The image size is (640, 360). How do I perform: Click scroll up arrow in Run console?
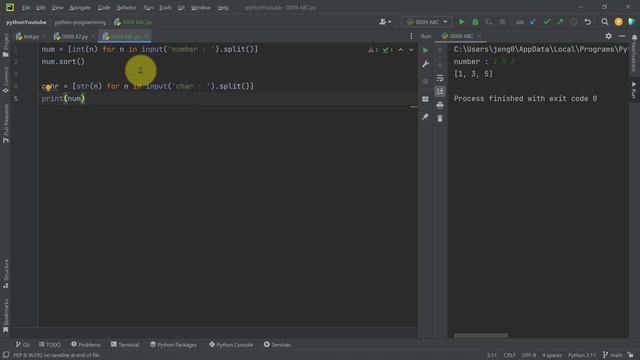[440, 51]
